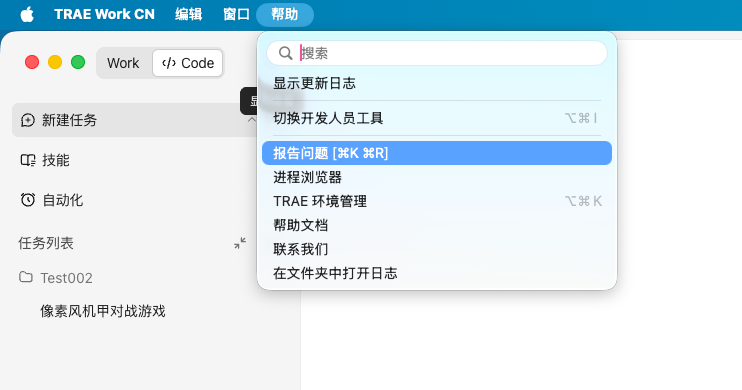The height and width of the screenshot is (390, 742).
Task: Open the 窗口 menu
Action: [x=236, y=14]
